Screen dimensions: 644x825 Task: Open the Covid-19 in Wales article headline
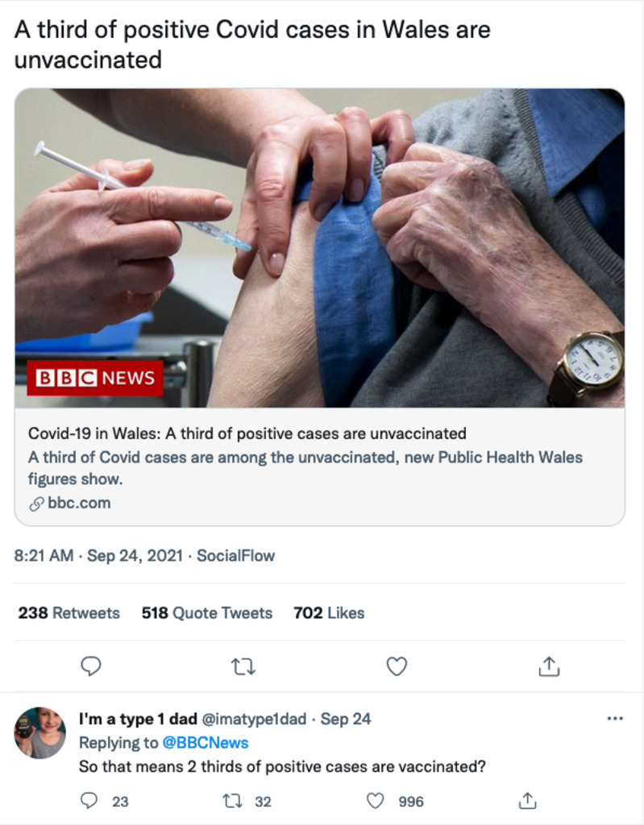click(x=247, y=433)
